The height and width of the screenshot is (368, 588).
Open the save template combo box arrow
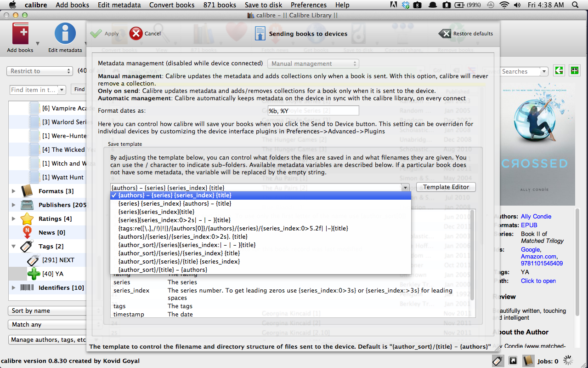(x=405, y=187)
